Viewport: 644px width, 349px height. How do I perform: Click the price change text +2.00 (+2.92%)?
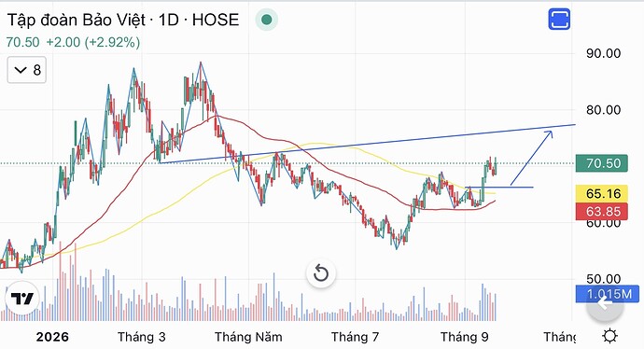92,42
